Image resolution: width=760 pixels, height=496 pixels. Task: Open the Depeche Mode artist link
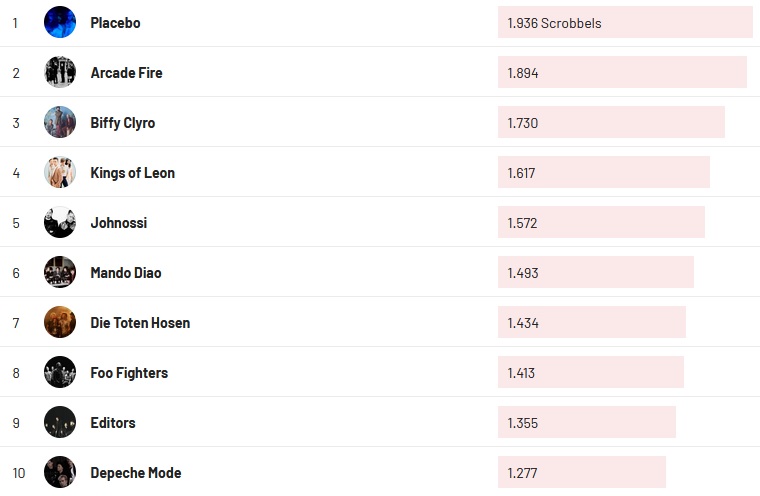pos(135,473)
